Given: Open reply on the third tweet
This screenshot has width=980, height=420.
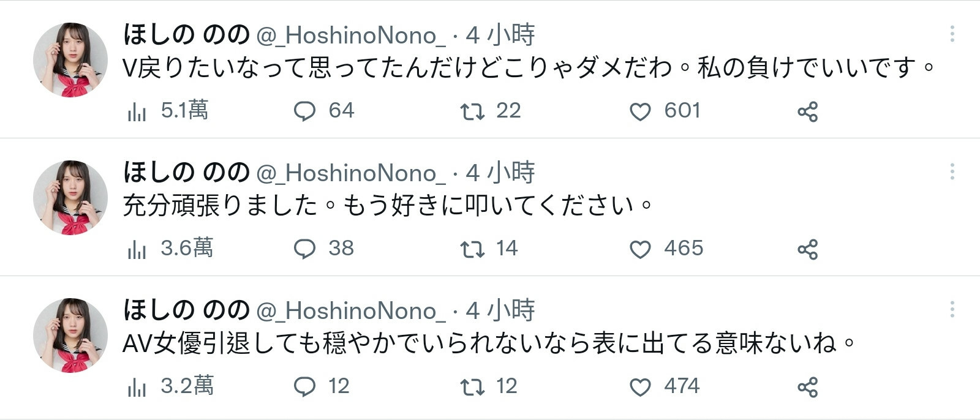Looking at the screenshot, I should 304,388.
